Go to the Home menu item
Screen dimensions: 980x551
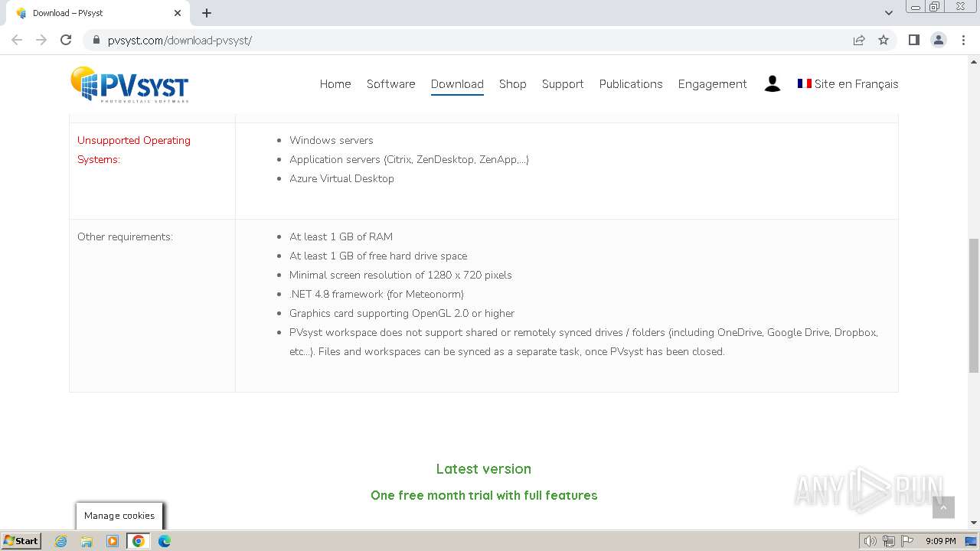[x=335, y=84]
